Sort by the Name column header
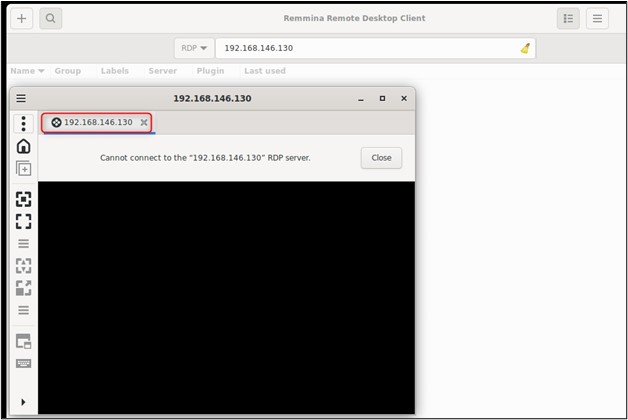 (27, 71)
